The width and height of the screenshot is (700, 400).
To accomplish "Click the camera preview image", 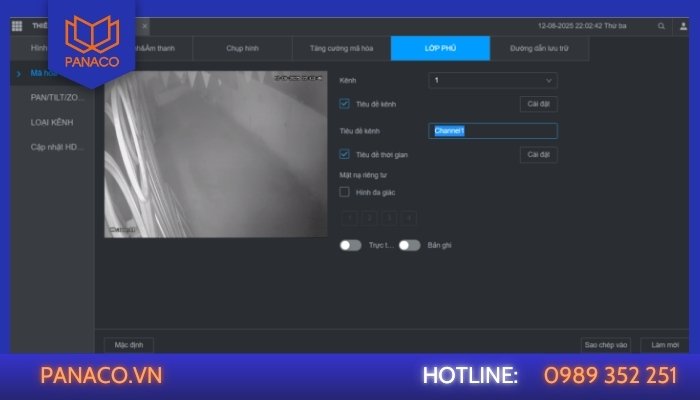I will pos(216,154).
